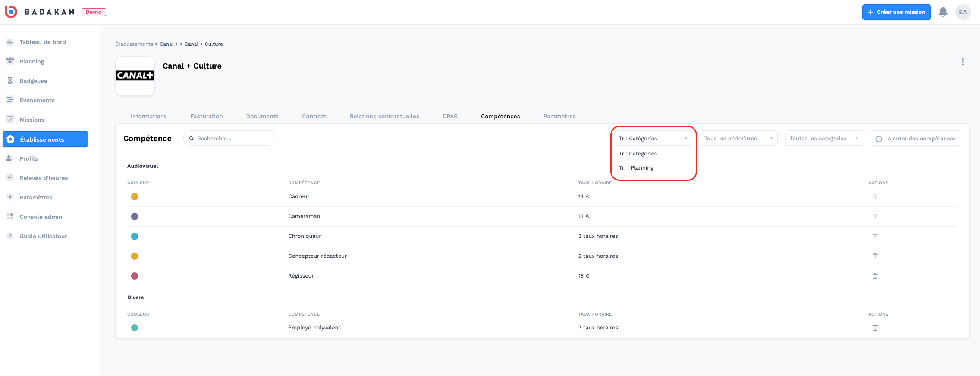Image resolution: width=980 pixels, height=376 pixels.
Task: Switch to the Contrats tab
Action: pyautogui.click(x=314, y=117)
